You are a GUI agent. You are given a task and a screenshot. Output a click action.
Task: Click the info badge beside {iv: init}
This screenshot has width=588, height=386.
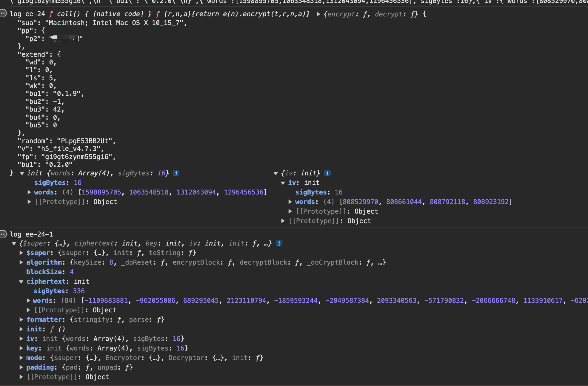(x=327, y=173)
